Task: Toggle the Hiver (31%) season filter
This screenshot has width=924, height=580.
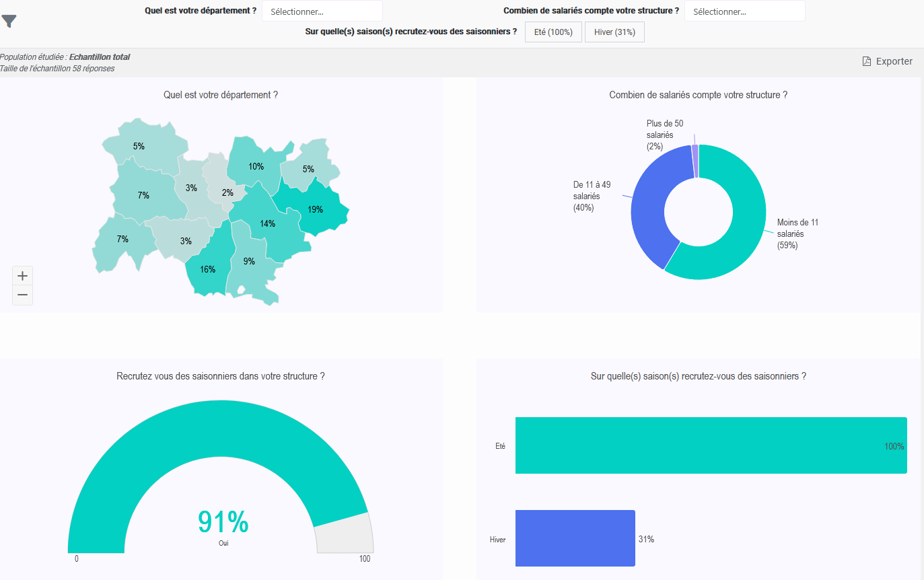Action: pos(614,32)
